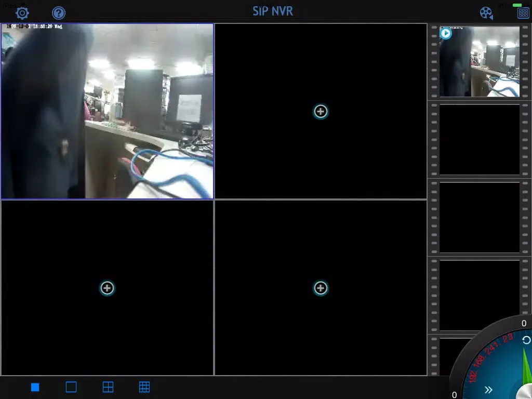
Task: Switch to the four-pane grid layout
Action: tap(108, 387)
